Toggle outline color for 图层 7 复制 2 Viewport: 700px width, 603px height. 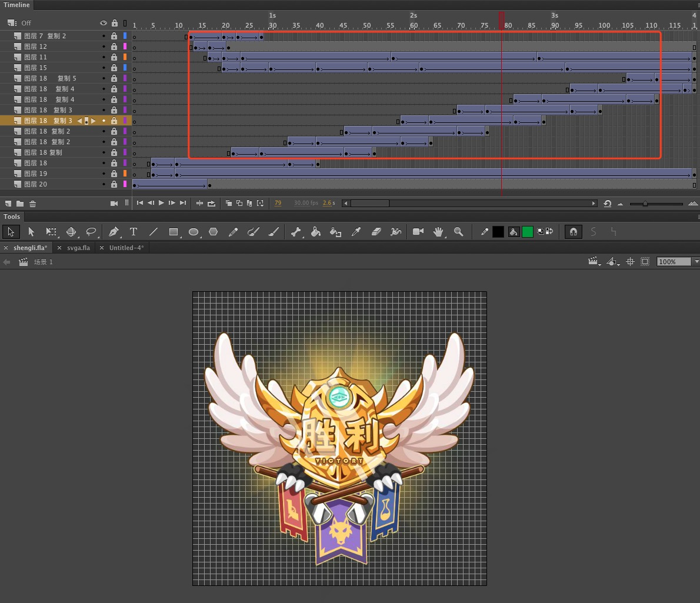pos(125,36)
